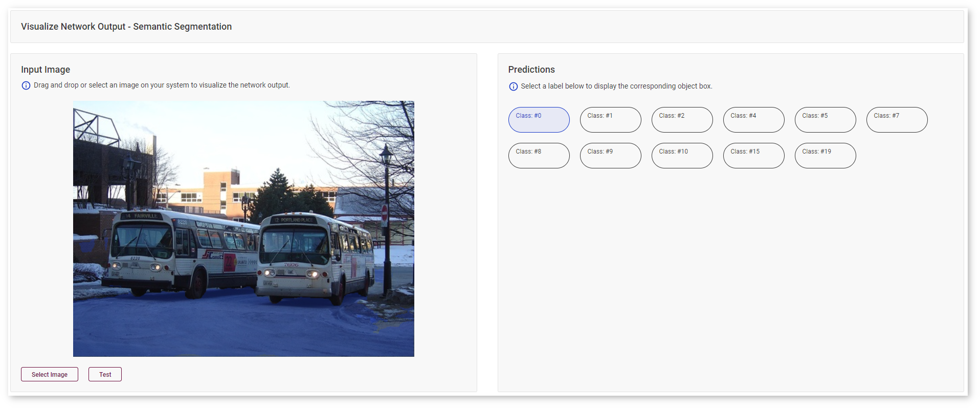This screenshot has height=408, width=980.
Task: Show the Class: #8 prediction
Action: [539, 156]
